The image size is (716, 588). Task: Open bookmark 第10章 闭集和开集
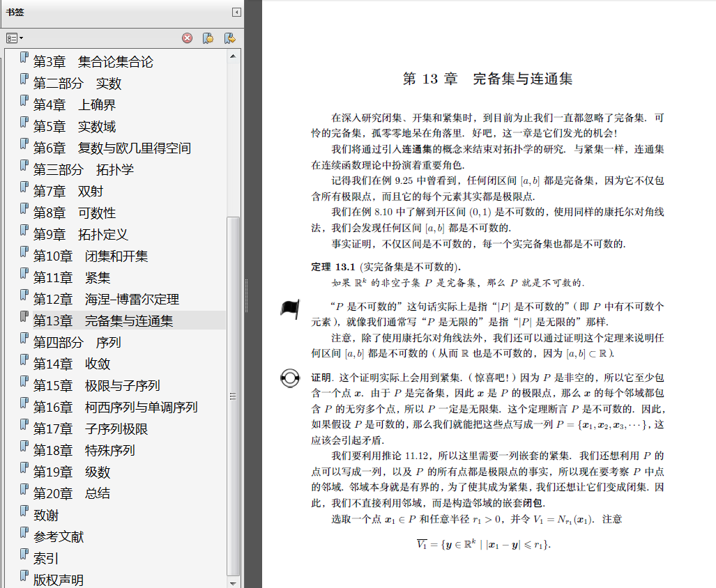point(91,256)
